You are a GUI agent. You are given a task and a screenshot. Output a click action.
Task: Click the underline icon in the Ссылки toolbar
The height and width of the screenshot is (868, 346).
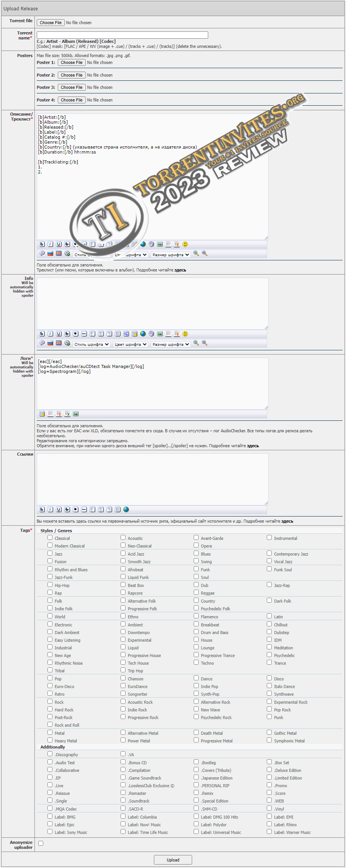59,510
